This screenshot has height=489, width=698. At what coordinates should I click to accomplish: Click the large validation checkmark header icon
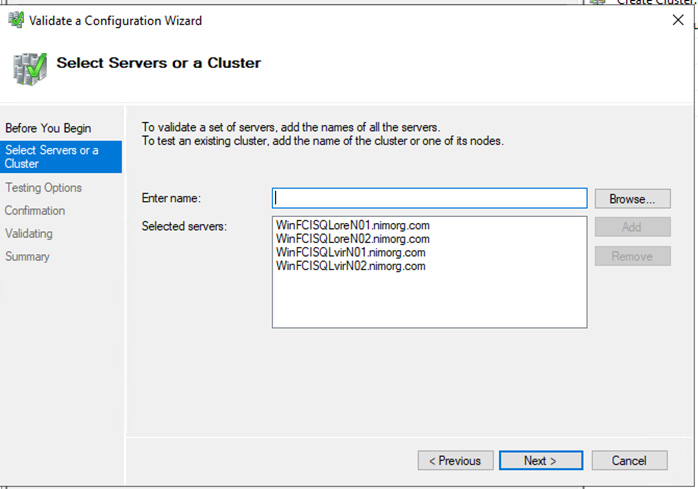pos(28,67)
